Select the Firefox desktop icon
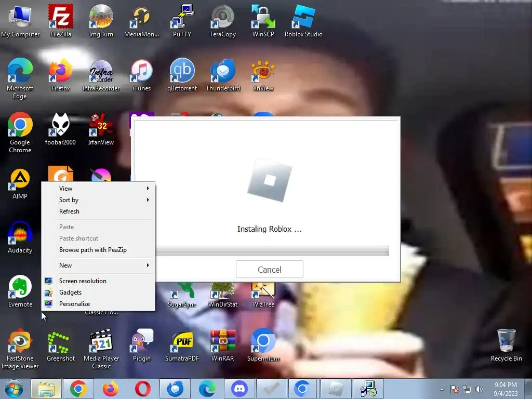Screen dimensions: 532x399 pos(60,75)
